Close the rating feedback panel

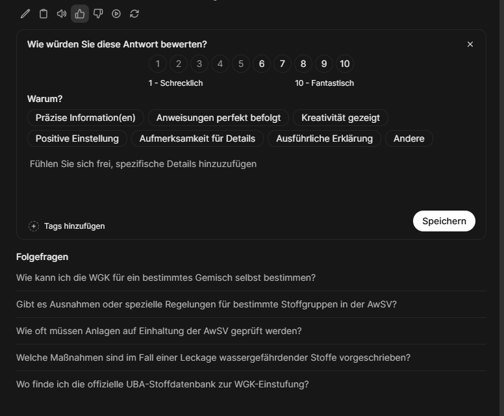pos(470,44)
